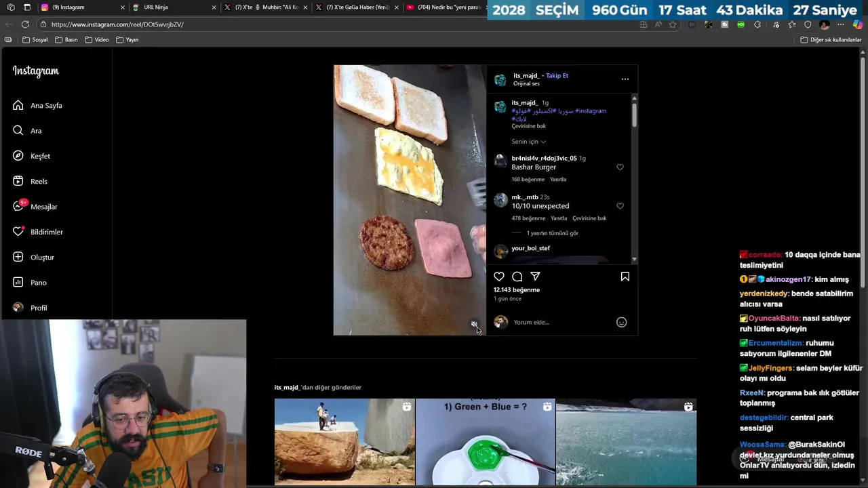Screen dimensions: 868x488
Task: Reload the page in browser toolbar
Action: click(25, 24)
